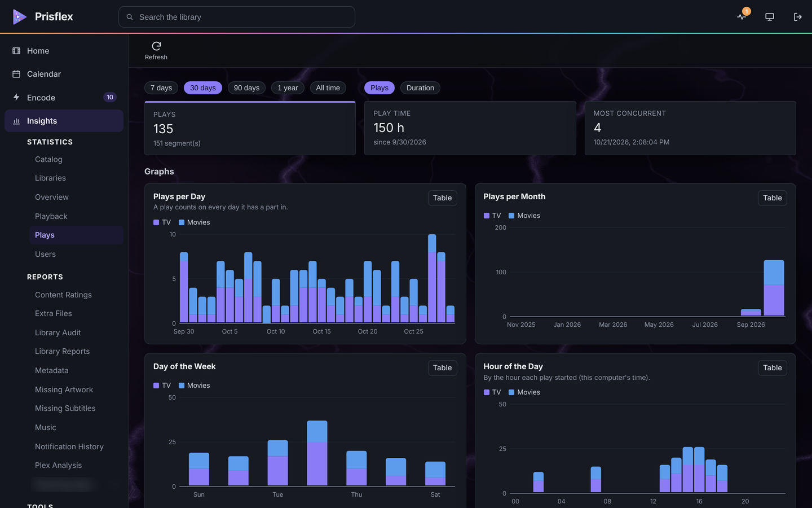The height and width of the screenshot is (508, 812).
Task: Open Overview statistics page
Action: point(52,197)
